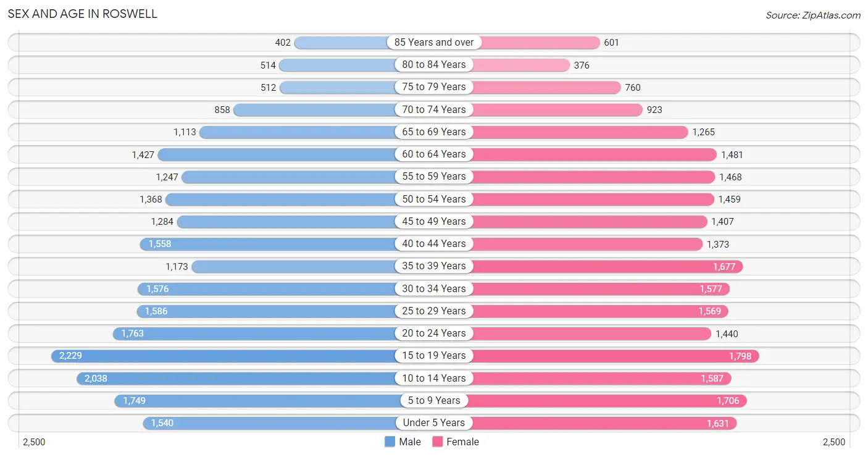
Task: Toggle the Male legend label
Action: (x=410, y=442)
